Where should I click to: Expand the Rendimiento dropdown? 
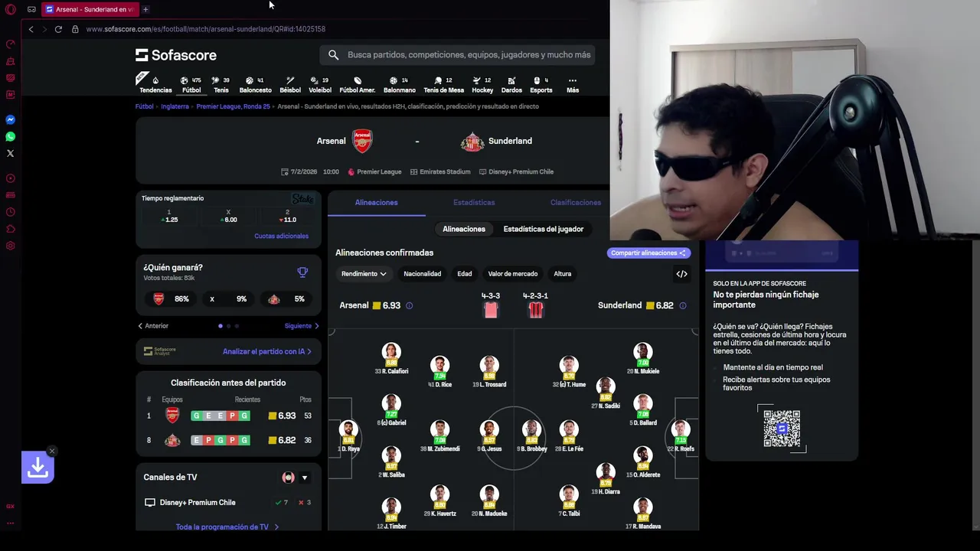pos(364,274)
